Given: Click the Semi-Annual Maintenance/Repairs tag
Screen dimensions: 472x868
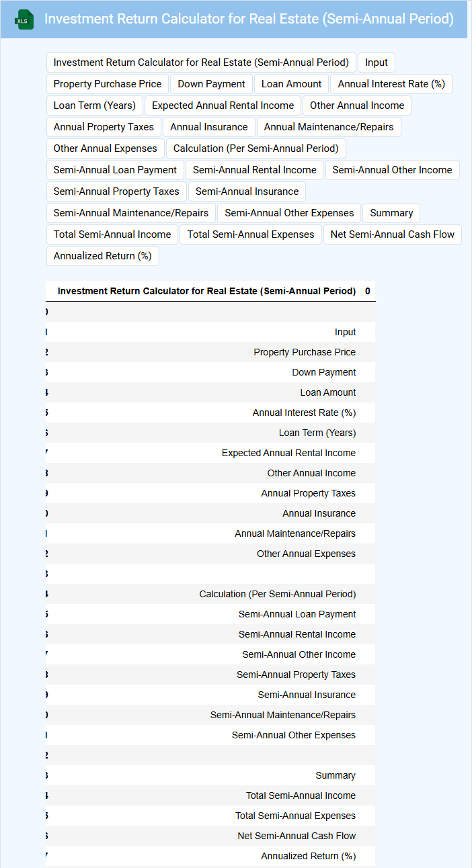Looking at the screenshot, I should [131, 213].
